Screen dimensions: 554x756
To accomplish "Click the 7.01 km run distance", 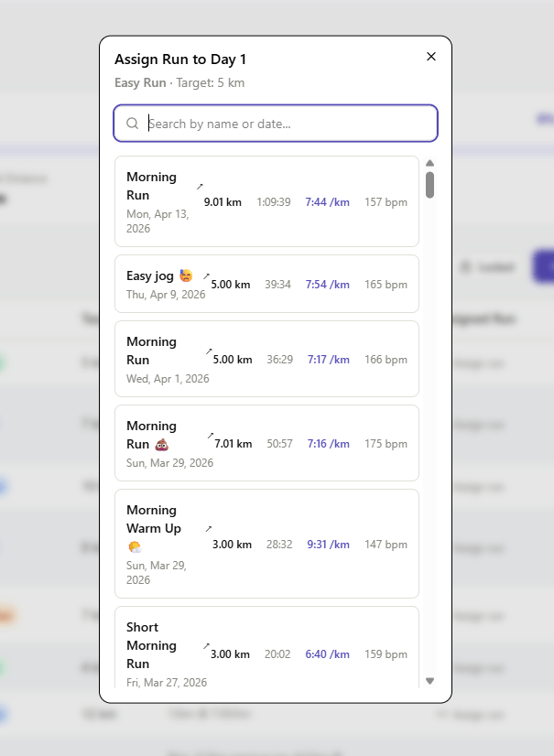I will [x=234, y=444].
